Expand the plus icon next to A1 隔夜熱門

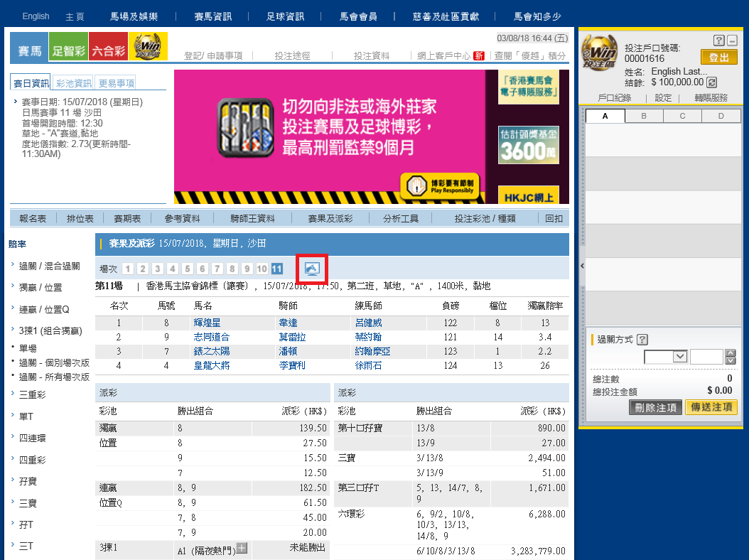click(x=242, y=547)
